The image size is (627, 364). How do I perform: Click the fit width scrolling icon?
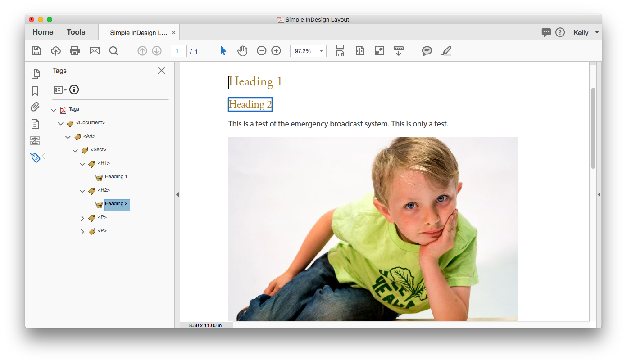(x=340, y=51)
